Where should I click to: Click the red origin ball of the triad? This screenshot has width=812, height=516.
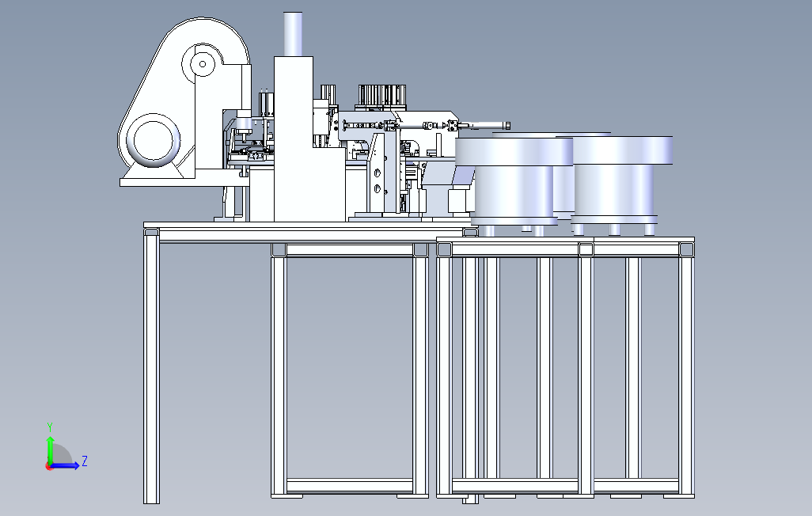(49, 467)
